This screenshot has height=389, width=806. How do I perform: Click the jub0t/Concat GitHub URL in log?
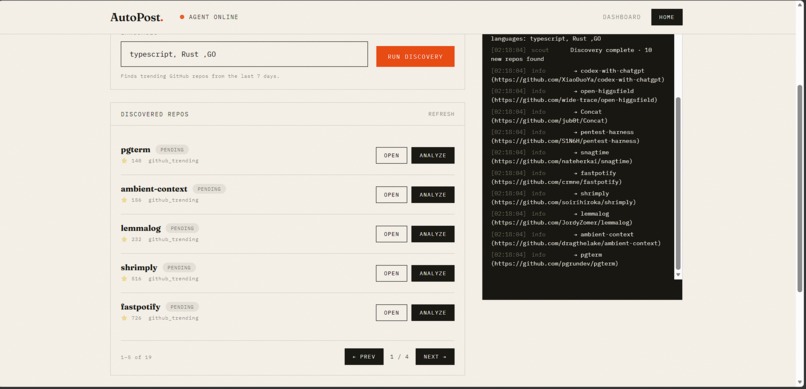pyautogui.click(x=549, y=121)
